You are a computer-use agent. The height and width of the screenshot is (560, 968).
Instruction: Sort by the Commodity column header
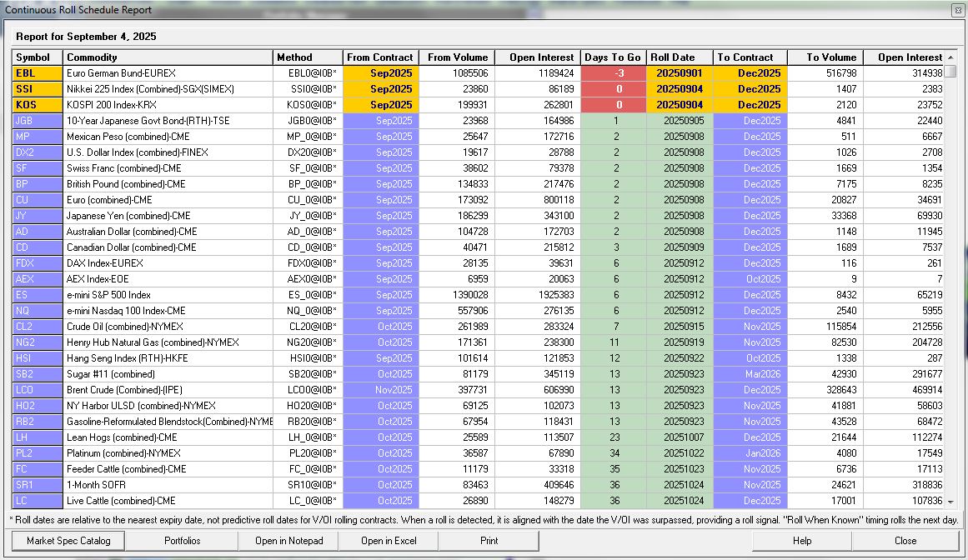(168, 57)
